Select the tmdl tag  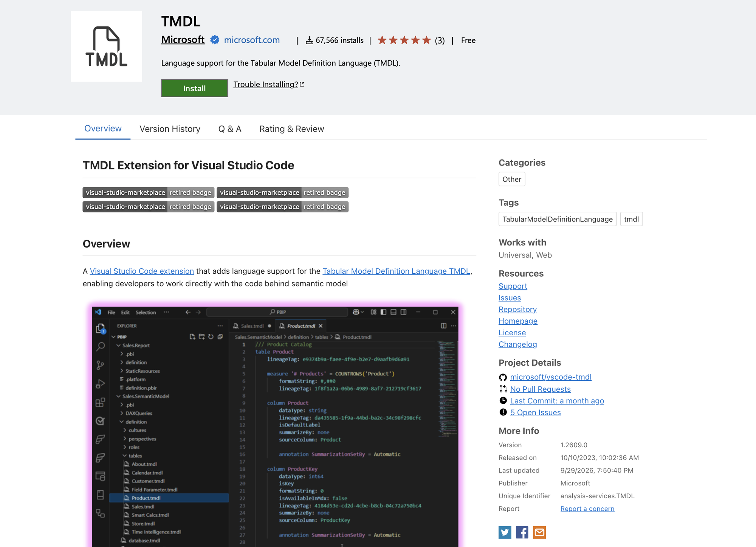point(631,219)
